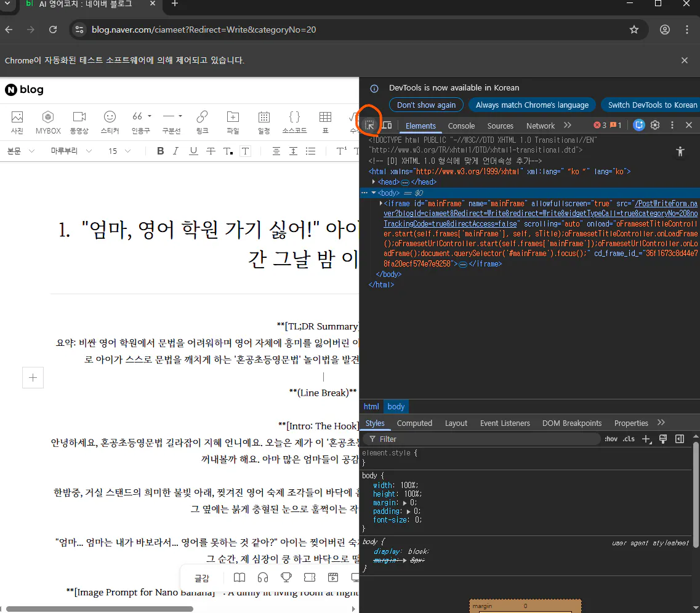
Task: Open the book icon in bottom 글감 toolbar
Action: point(239,578)
